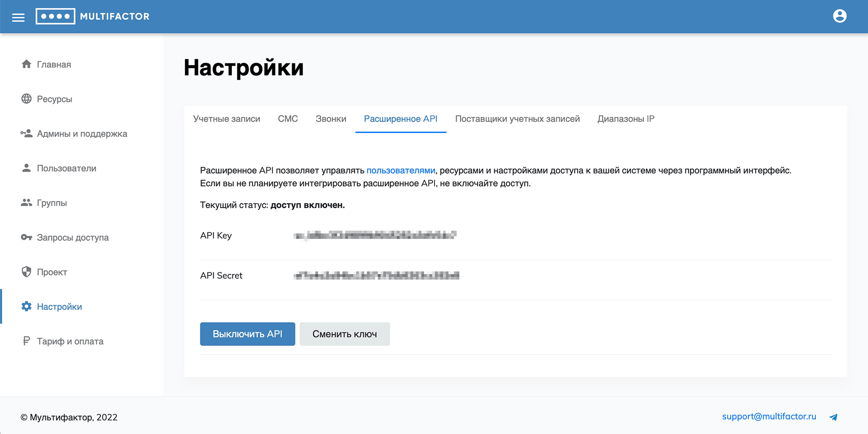This screenshot has height=434, width=868.
Task: Switch to the СМС tab
Action: (288, 119)
